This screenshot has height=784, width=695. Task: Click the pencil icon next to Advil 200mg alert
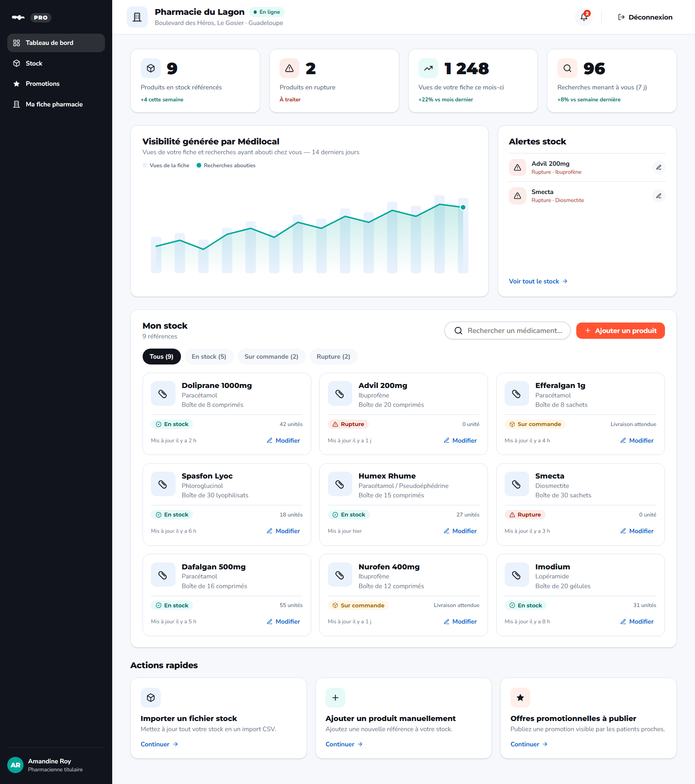658,168
